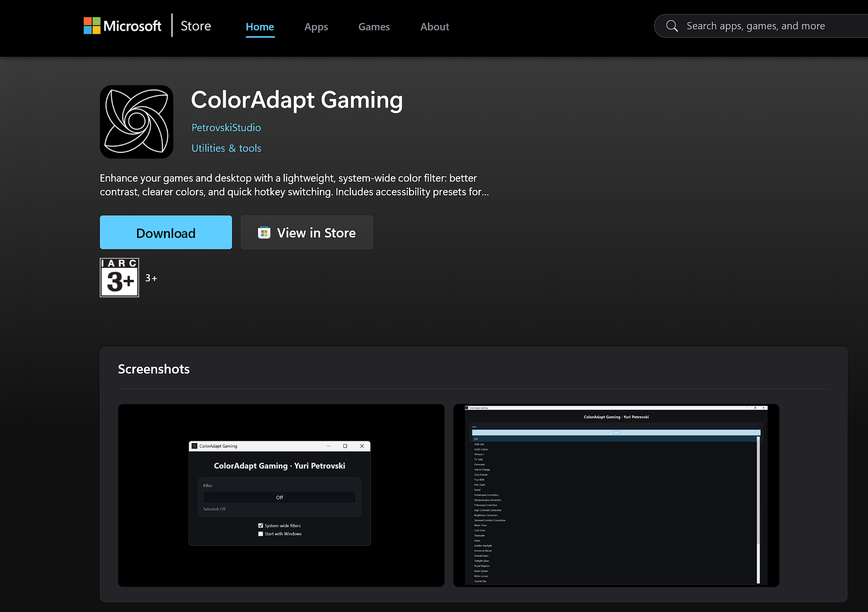The width and height of the screenshot is (868, 612).
Task: Click the IARC 3+ age rating badge
Action: click(119, 278)
